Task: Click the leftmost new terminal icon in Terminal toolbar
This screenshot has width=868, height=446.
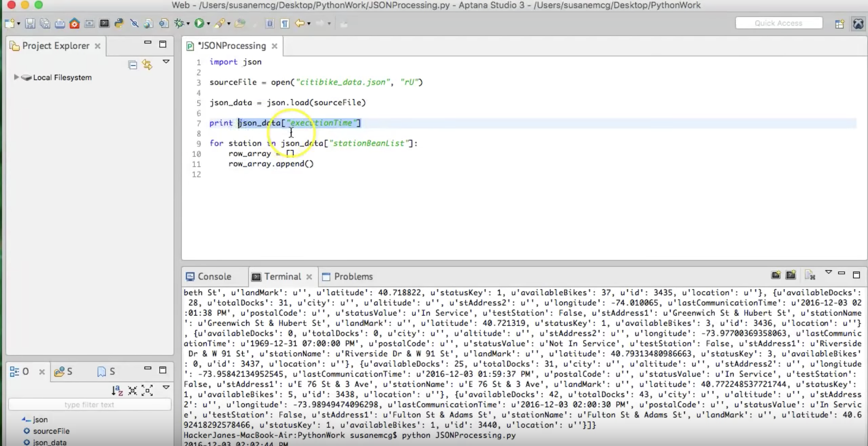Action: coord(776,275)
